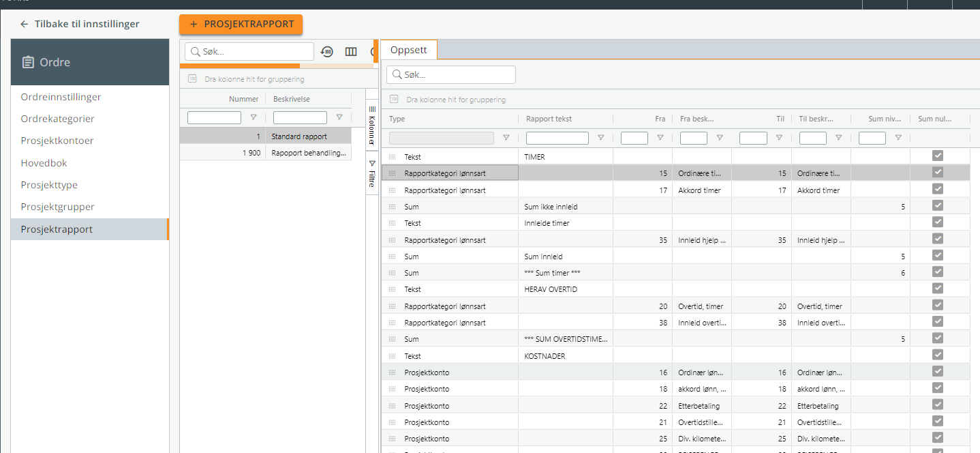This screenshot has width=980, height=453.
Task: Open the column chooser icon in toolbar
Action: (x=351, y=52)
